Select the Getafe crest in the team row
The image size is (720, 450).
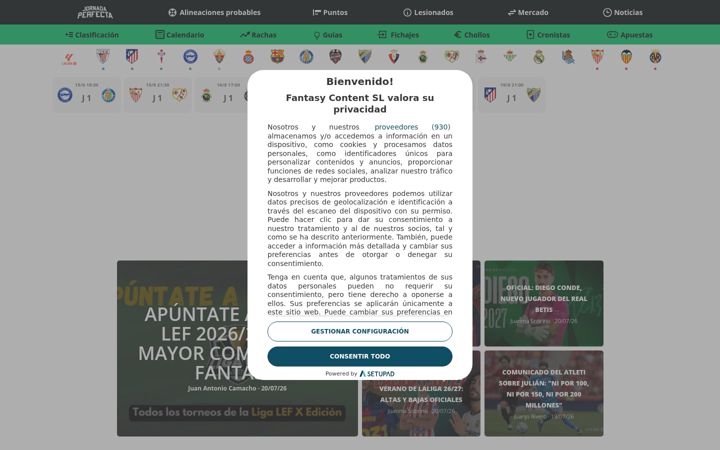coord(306,56)
